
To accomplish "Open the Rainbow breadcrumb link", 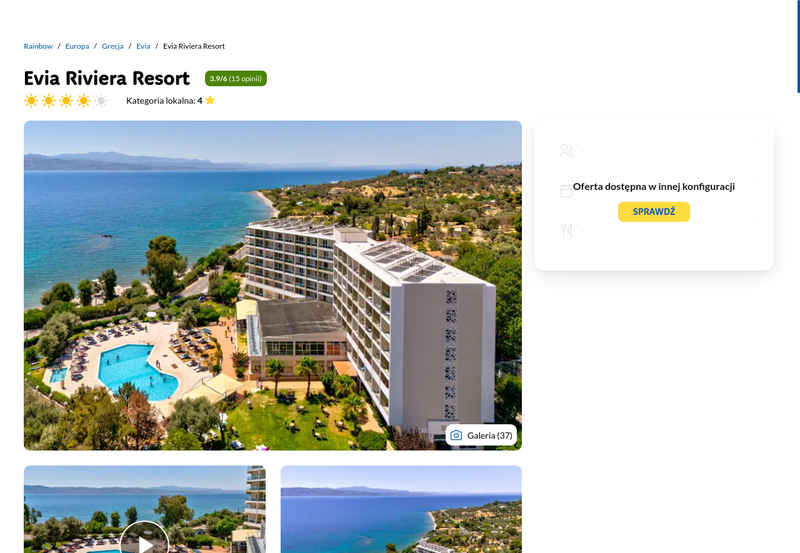I will pos(38,46).
